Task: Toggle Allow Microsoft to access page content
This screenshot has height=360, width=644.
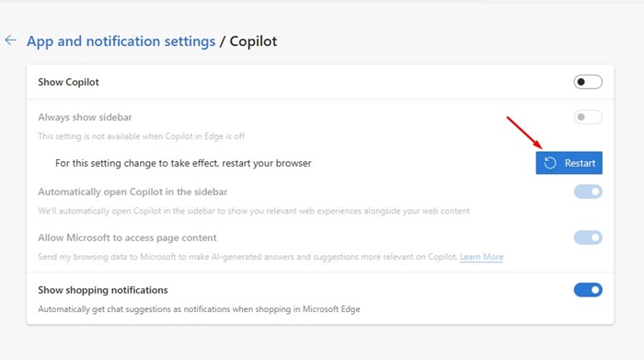Action: 588,238
